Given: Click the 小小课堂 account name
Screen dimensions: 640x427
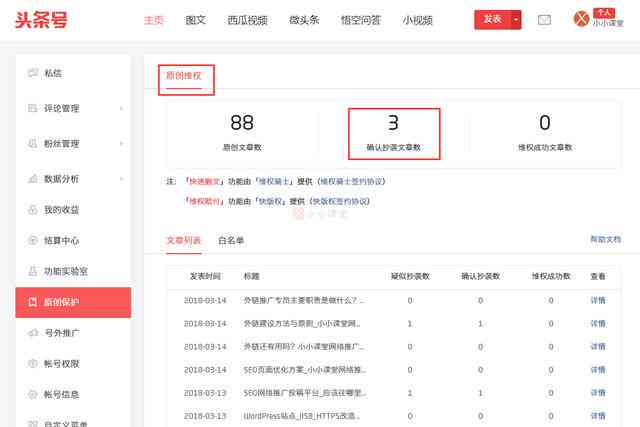Looking at the screenshot, I should tap(608, 23).
